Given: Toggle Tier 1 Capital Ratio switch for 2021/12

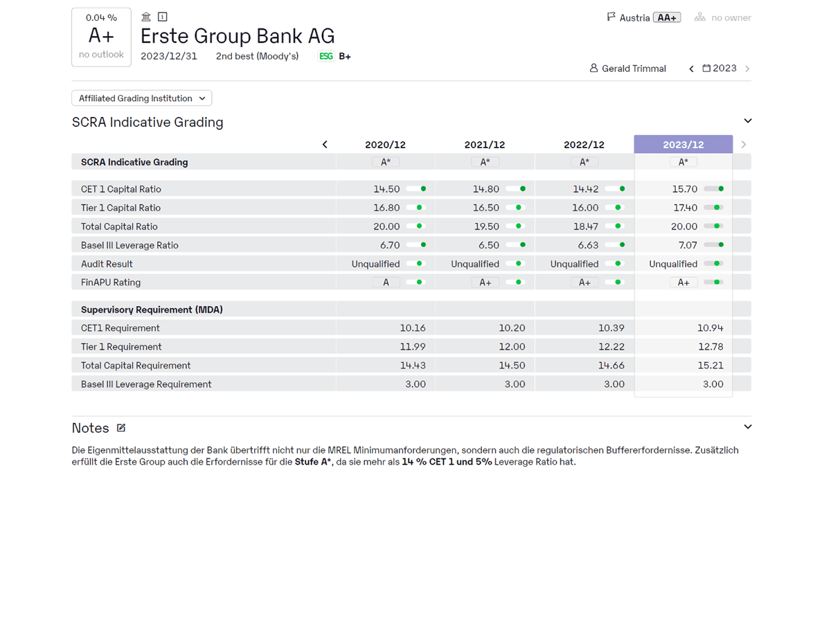Looking at the screenshot, I should (516, 208).
